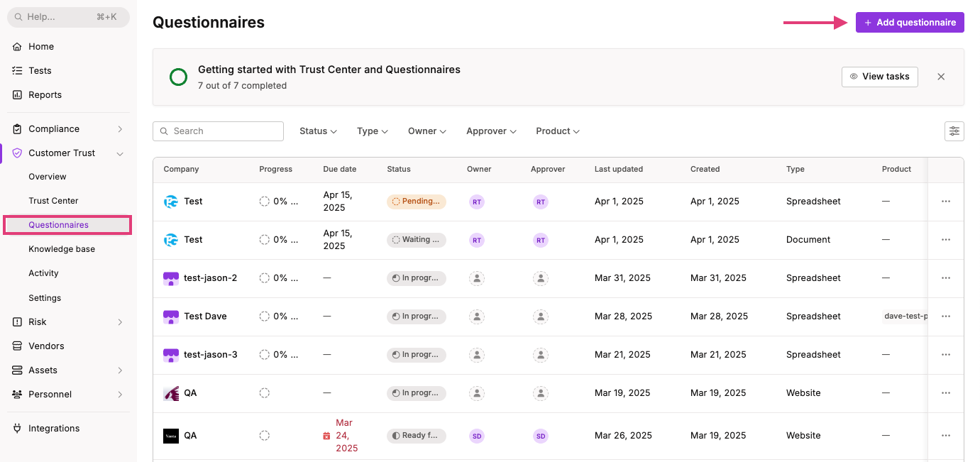Open the Type filter dropdown
The image size is (980, 462).
tap(373, 131)
